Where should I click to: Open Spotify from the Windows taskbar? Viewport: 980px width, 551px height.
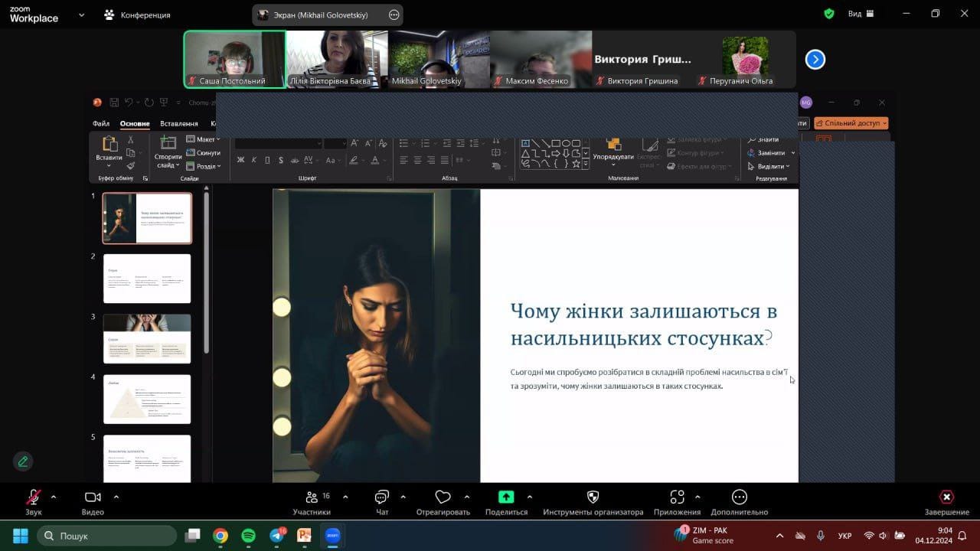pyautogui.click(x=248, y=536)
